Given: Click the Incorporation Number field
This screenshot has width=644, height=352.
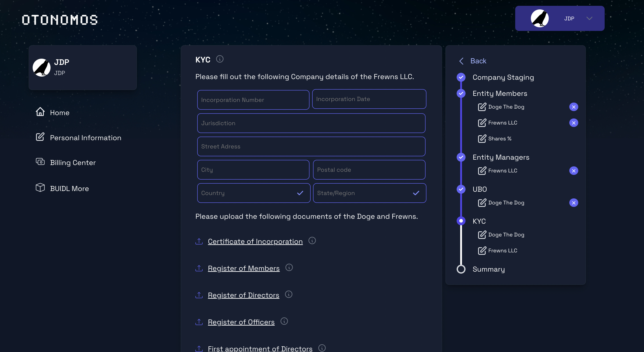Looking at the screenshot, I should click(253, 100).
